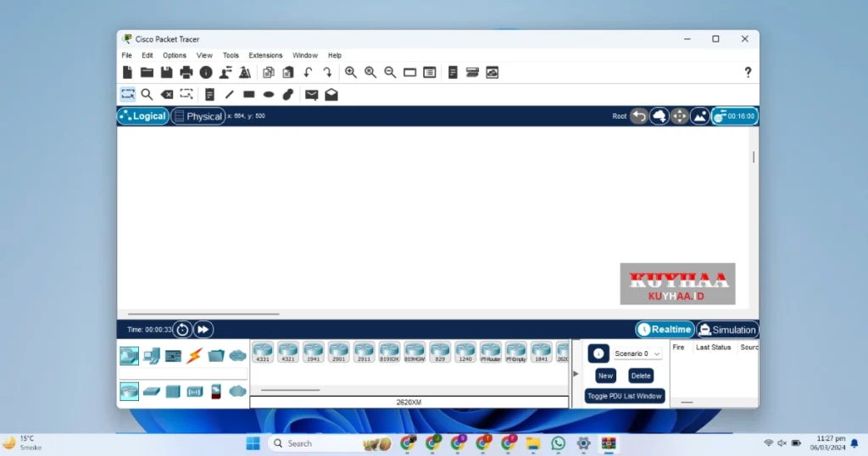
Task: Click the Delete scenario button
Action: point(641,375)
